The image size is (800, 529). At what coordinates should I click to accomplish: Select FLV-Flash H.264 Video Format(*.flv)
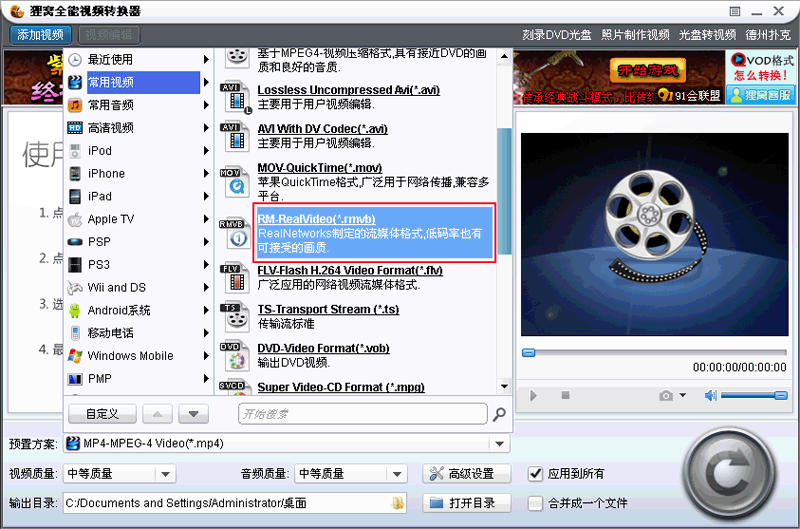click(x=350, y=270)
